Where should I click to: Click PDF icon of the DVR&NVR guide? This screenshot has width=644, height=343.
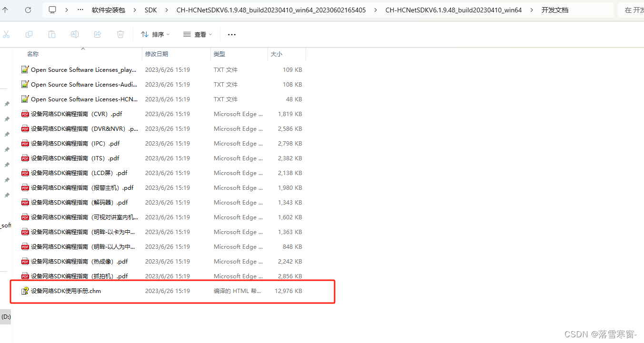coord(25,128)
